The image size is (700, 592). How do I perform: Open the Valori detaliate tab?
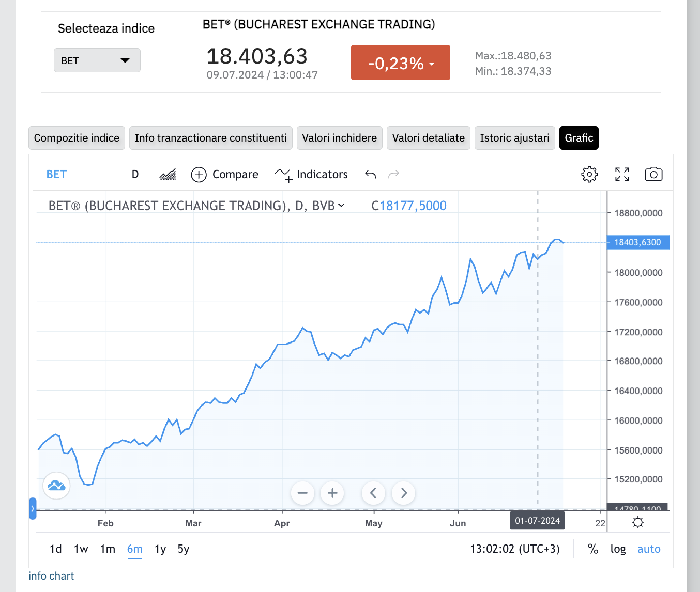429,138
